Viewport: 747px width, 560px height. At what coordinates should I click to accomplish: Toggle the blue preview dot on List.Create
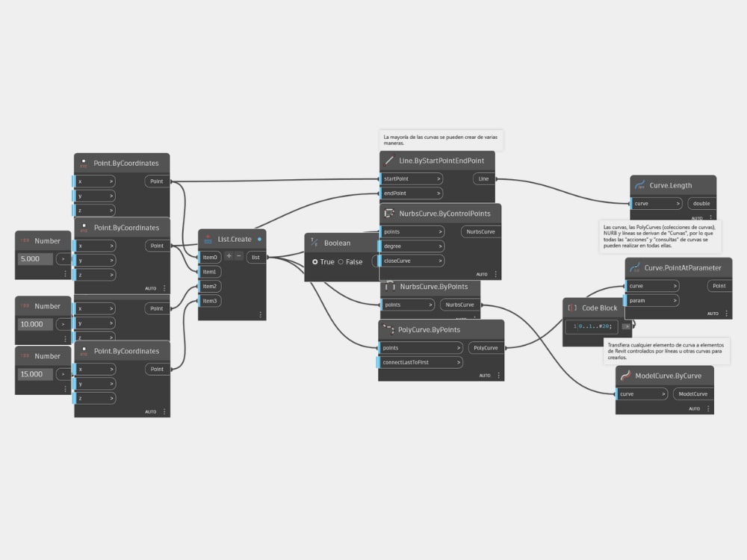click(x=261, y=238)
